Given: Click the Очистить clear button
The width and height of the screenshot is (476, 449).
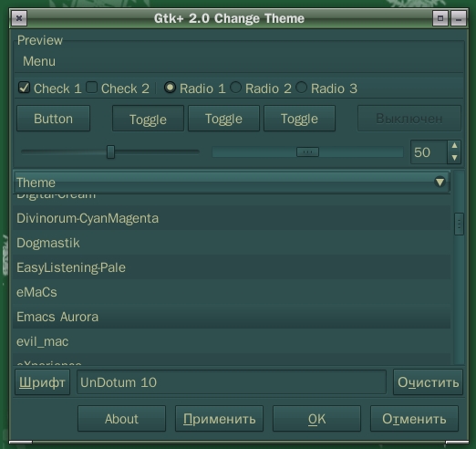Looking at the screenshot, I should point(428,382).
